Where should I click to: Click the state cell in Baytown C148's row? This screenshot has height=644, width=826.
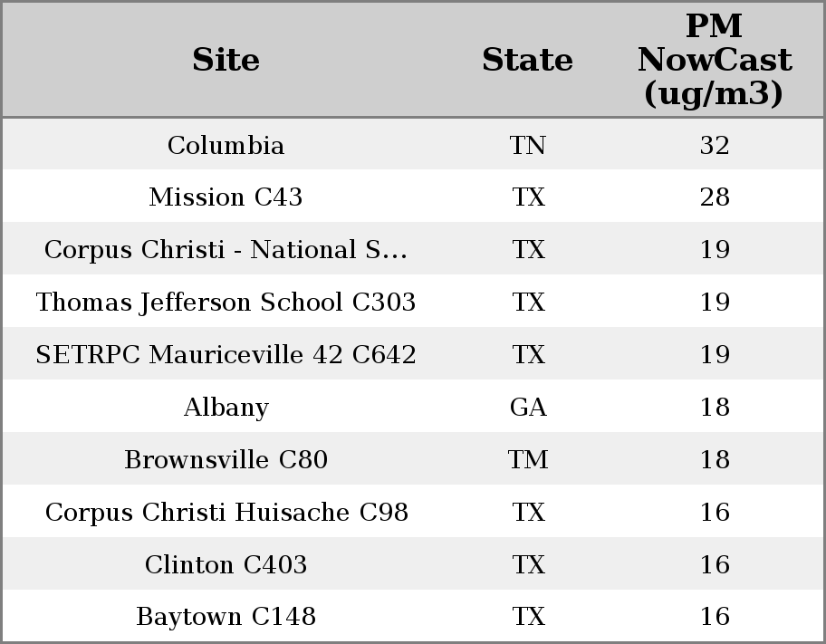pyautogui.click(x=527, y=617)
